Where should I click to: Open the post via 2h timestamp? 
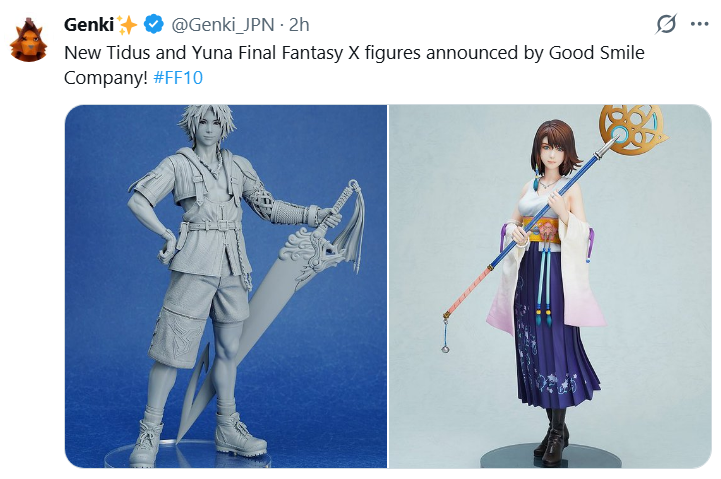pyautogui.click(x=299, y=25)
